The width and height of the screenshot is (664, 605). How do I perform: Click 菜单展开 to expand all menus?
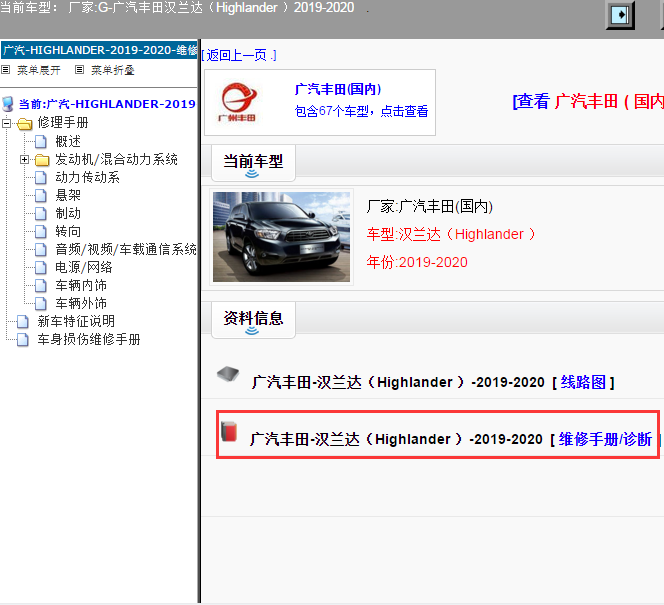point(39,70)
